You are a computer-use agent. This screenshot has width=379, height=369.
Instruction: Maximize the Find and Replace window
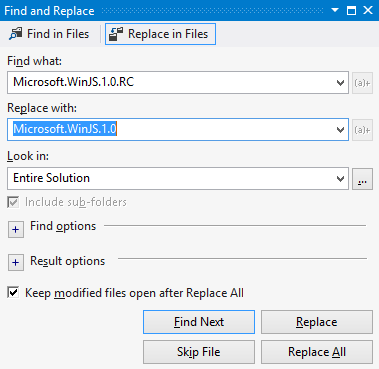351,10
